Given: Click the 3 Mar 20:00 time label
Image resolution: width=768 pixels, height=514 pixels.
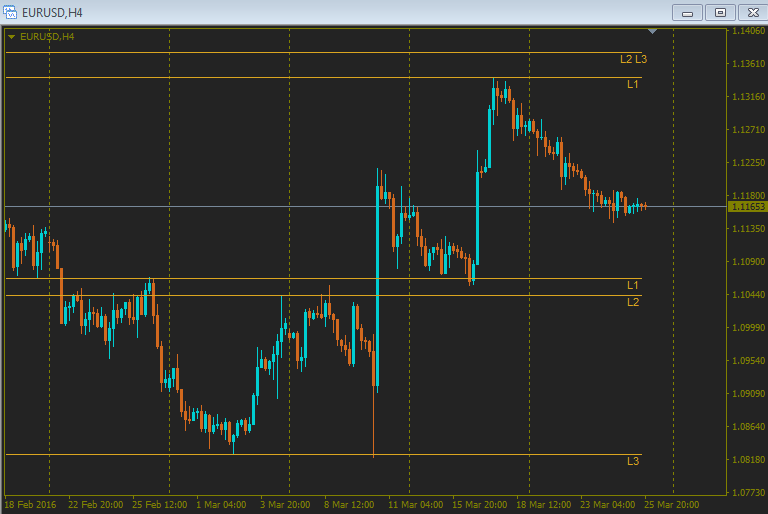Looking at the screenshot, I should [285, 505].
